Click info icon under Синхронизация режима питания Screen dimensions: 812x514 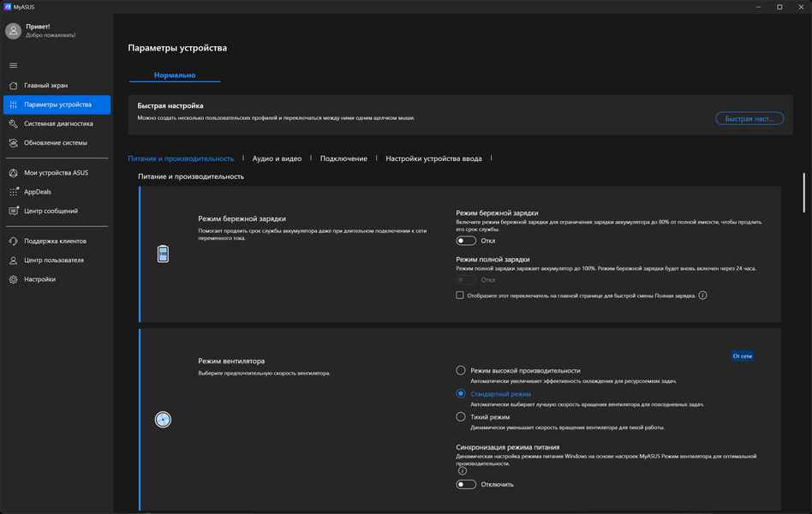[463, 471]
